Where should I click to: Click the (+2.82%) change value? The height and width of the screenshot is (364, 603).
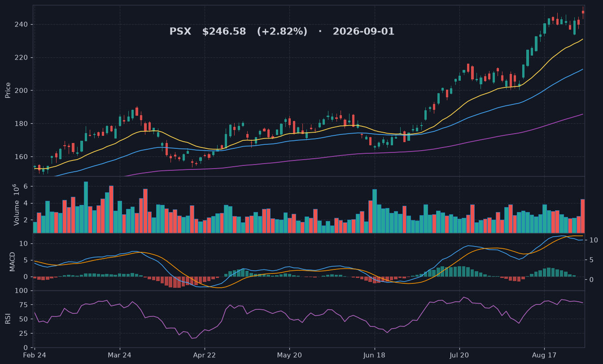[x=282, y=32]
